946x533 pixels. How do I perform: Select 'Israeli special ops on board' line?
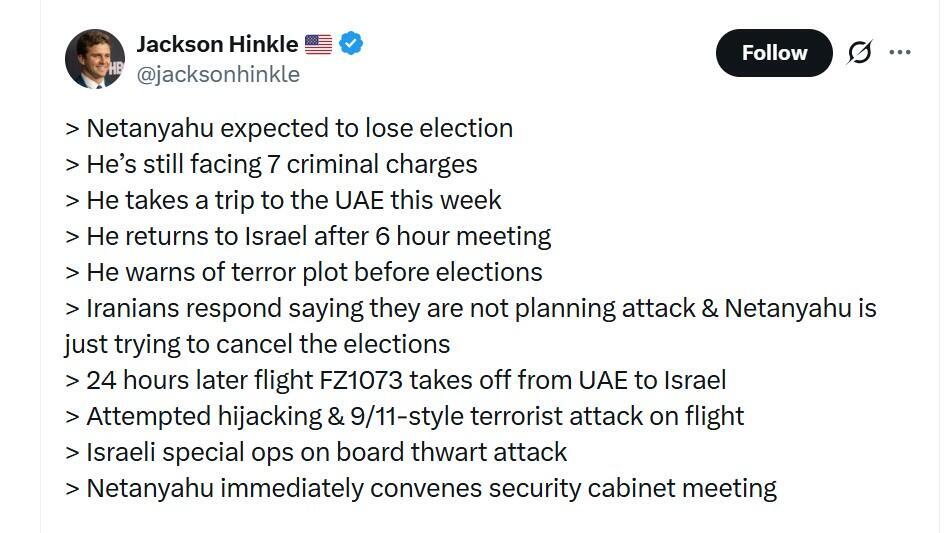click(x=316, y=452)
